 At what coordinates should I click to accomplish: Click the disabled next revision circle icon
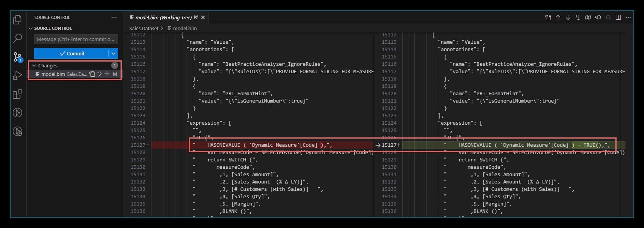coord(608,17)
